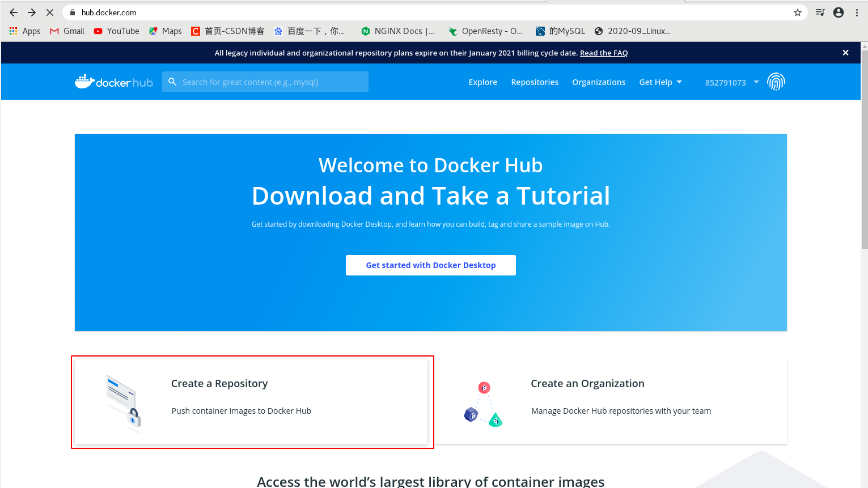
Task: Open the 的MySQL bookmark
Action: 560,31
